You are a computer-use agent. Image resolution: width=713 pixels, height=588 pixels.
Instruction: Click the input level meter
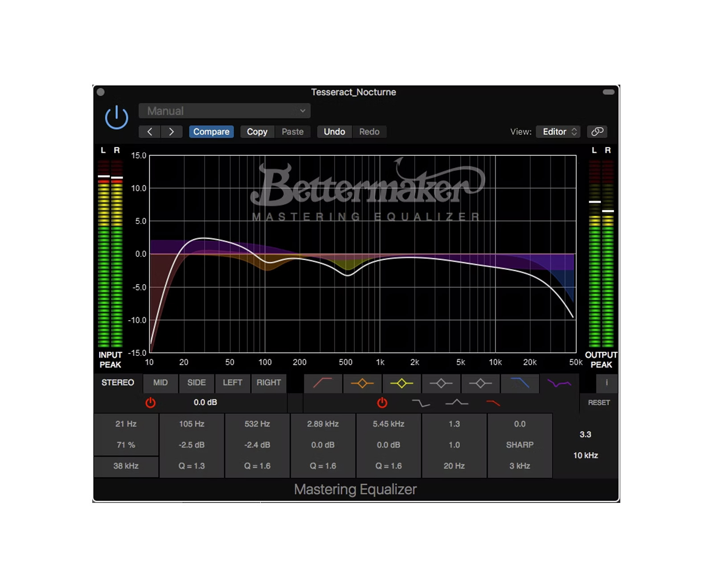click(110, 253)
